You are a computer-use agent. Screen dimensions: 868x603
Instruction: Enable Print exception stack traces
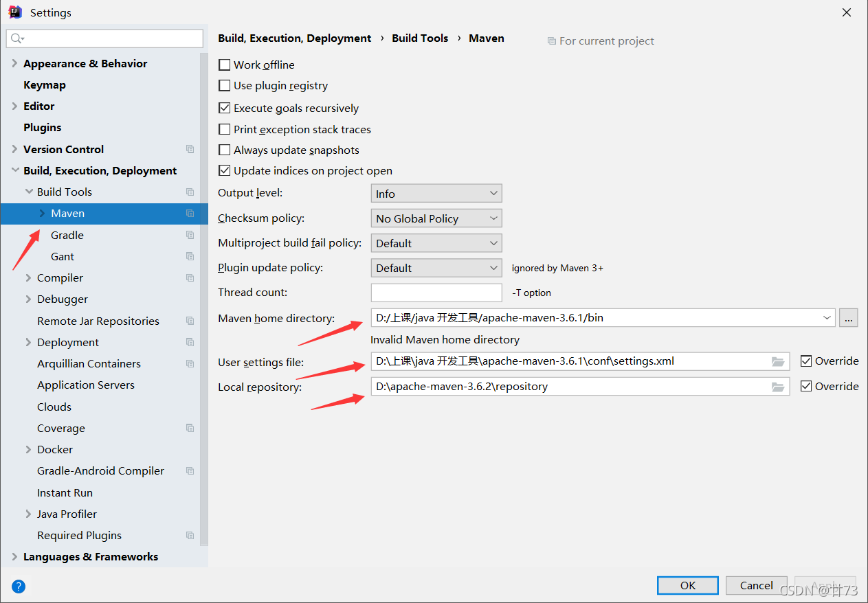tap(224, 129)
